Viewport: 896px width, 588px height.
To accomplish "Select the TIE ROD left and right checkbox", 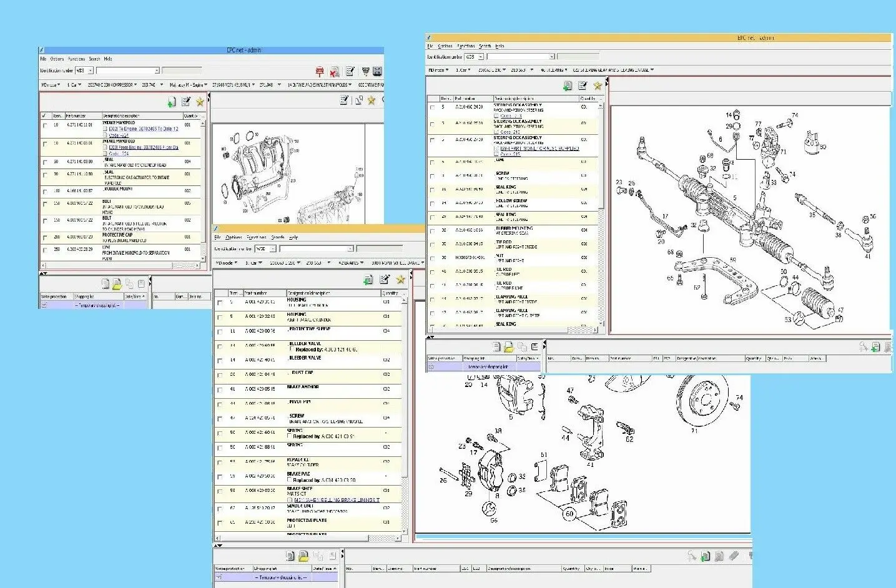I will pyautogui.click(x=432, y=245).
